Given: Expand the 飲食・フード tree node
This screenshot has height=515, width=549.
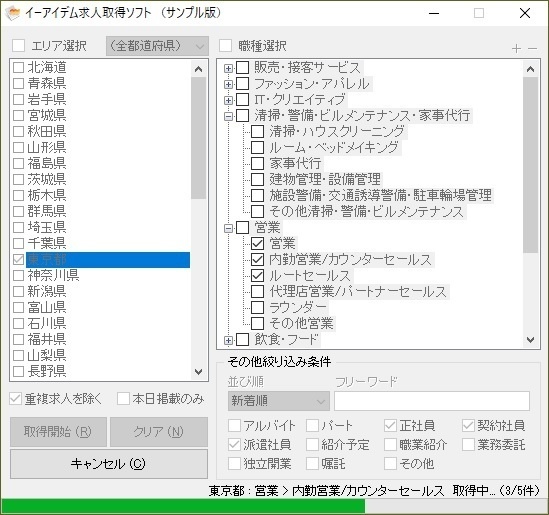Looking at the screenshot, I should (x=228, y=340).
